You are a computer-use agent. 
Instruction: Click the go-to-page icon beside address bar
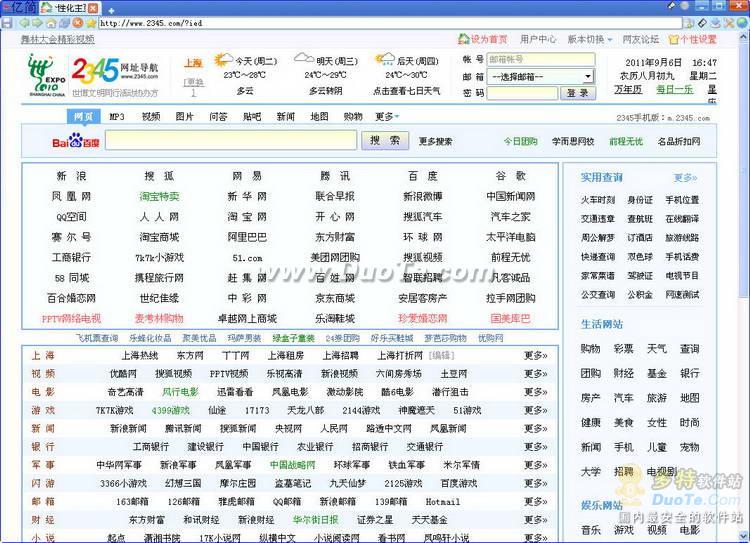689,23
